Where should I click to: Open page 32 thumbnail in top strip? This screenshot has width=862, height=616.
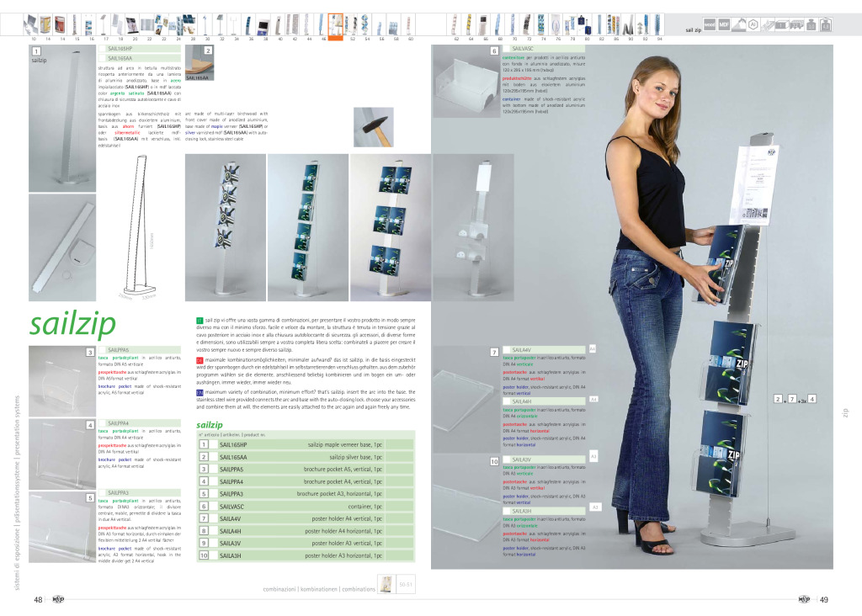click(x=220, y=24)
